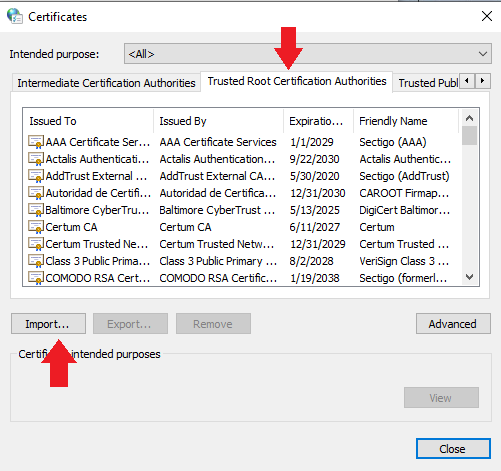The width and height of the screenshot is (501, 471).
Task: Click the Remove button
Action: [x=213, y=324]
